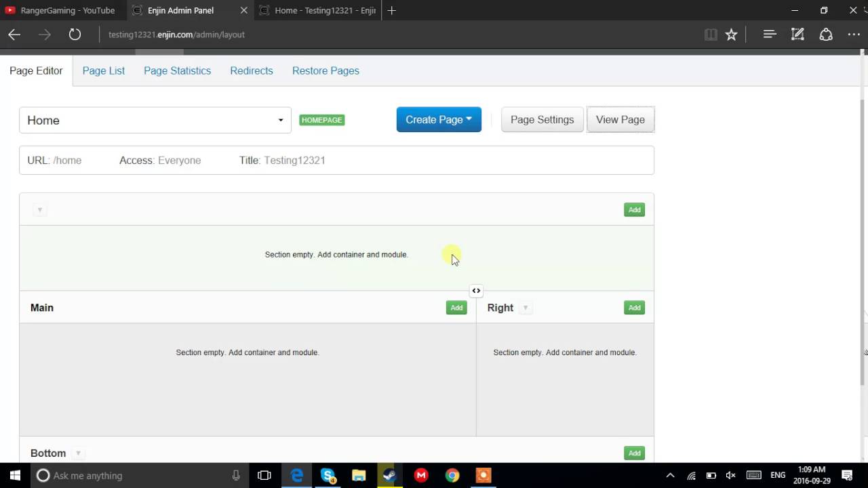Screen dimensions: 868x488
Task: Open the Edge browser taskbar icon
Action: click(297, 475)
